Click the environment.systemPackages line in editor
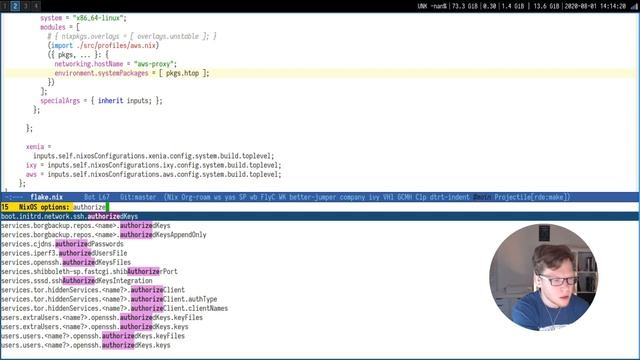640x360 pixels. pos(132,73)
